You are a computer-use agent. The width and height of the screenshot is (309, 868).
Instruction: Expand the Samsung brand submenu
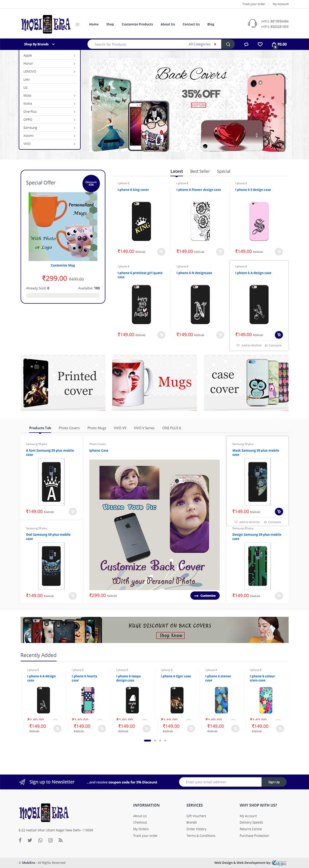pos(49,128)
